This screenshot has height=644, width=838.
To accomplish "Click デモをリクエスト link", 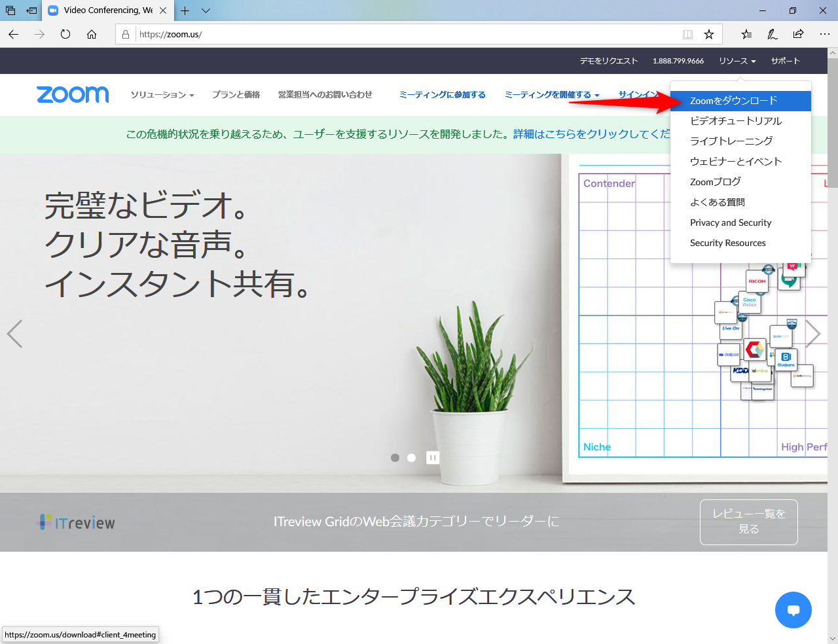I will [608, 61].
